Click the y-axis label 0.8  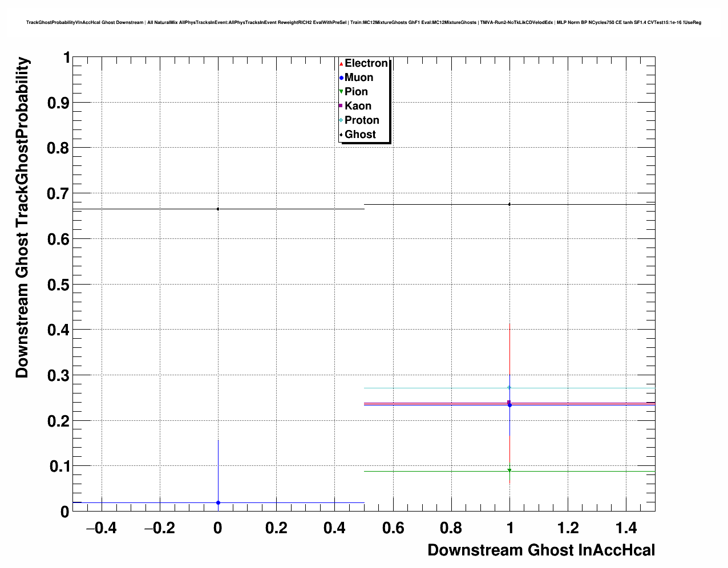[x=58, y=148]
